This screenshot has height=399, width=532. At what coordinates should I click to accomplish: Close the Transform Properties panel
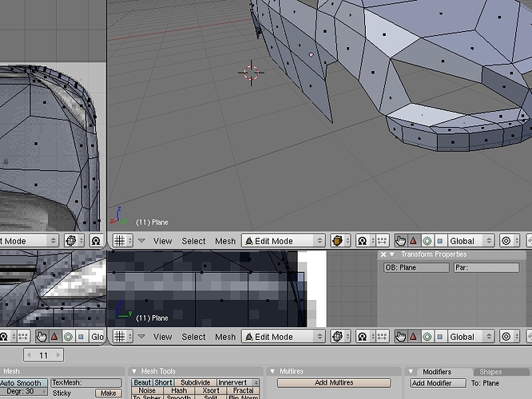coord(383,255)
